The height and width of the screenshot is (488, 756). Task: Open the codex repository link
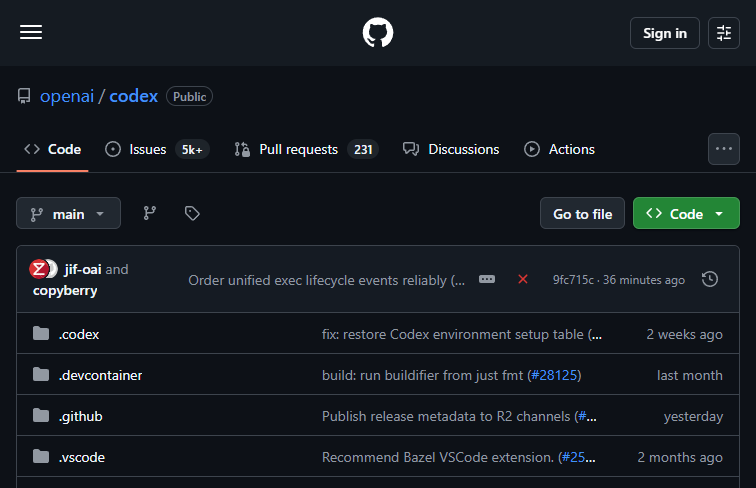pyautogui.click(x=134, y=96)
